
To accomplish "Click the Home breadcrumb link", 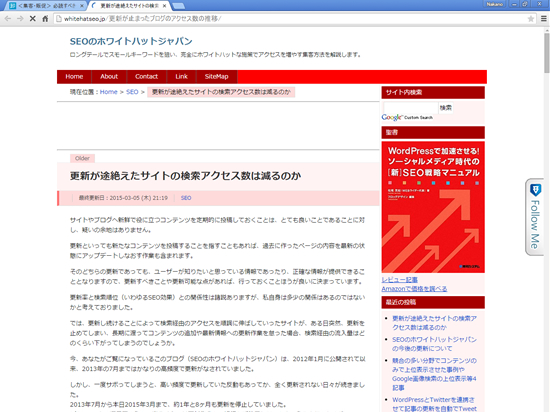I will [x=108, y=92].
